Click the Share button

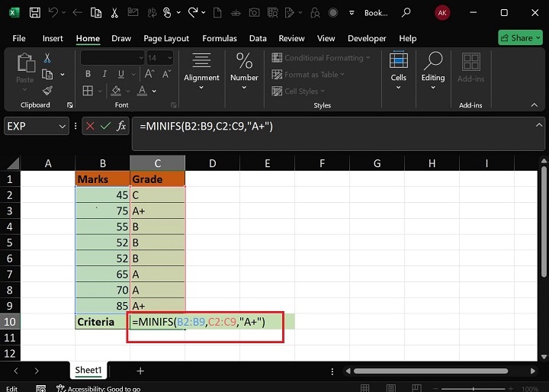point(520,38)
